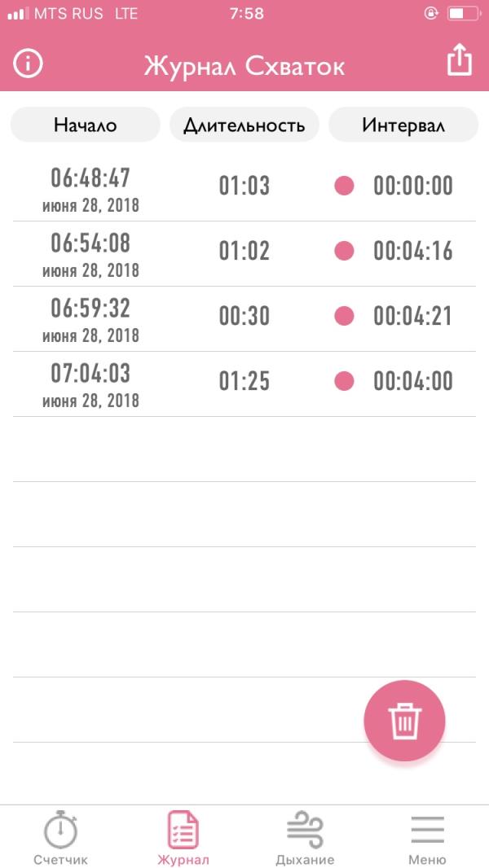489x868 pixels.
Task: Select the pink dot beside 00:04:21
Action: tap(344, 316)
